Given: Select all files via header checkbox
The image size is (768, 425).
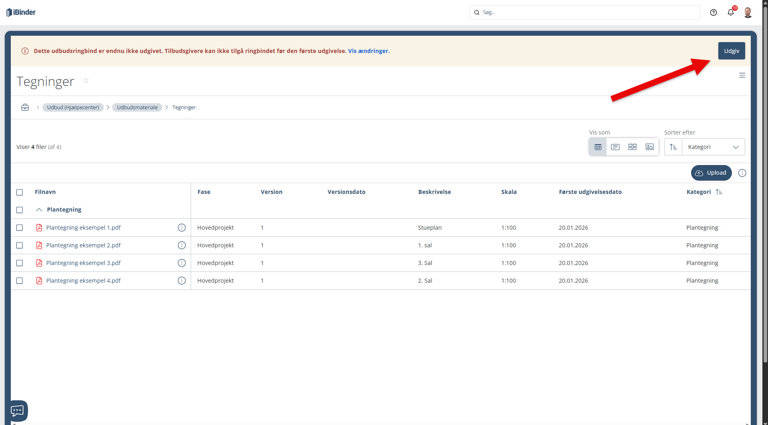Looking at the screenshot, I should (x=19, y=192).
